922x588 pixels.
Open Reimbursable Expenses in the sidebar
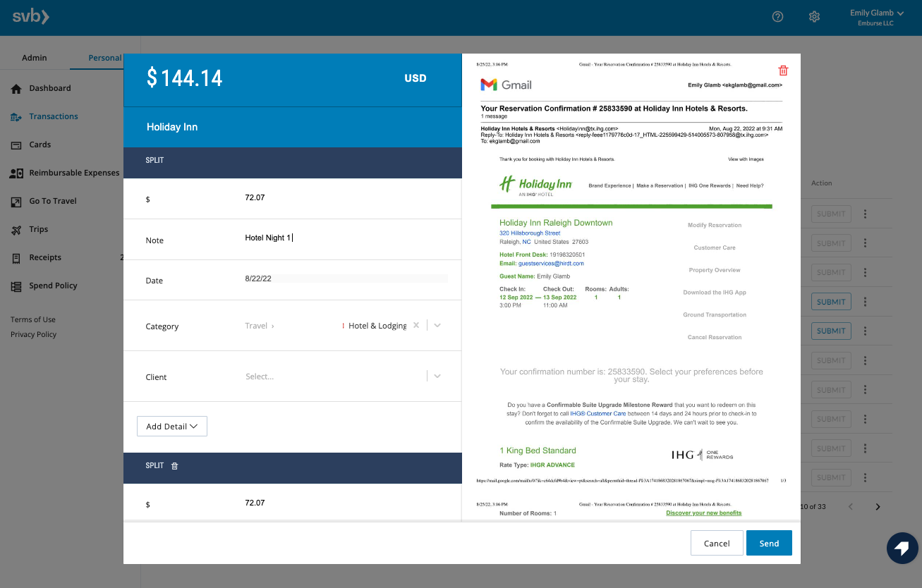(x=74, y=173)
